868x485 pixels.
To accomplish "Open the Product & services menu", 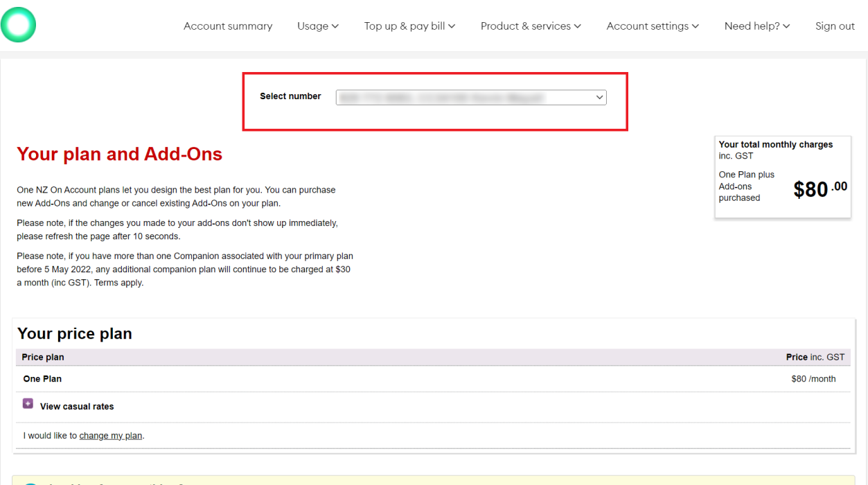I will pyautogui.click(x=531, y=26).
